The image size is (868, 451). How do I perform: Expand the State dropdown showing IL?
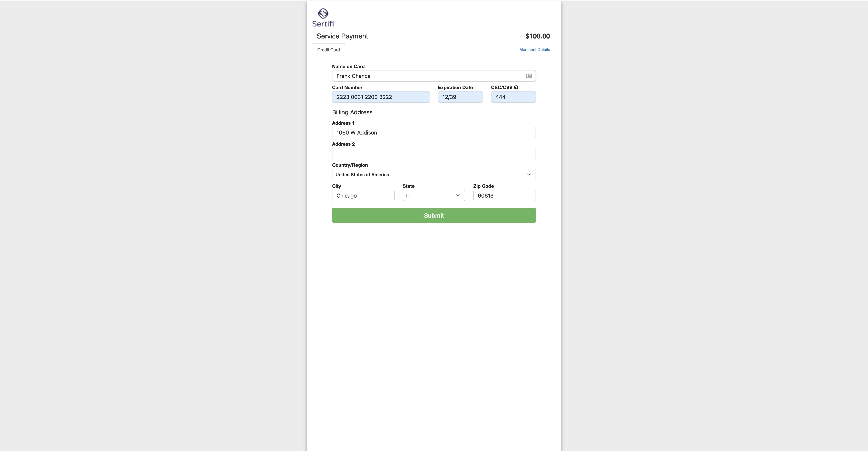434,196
